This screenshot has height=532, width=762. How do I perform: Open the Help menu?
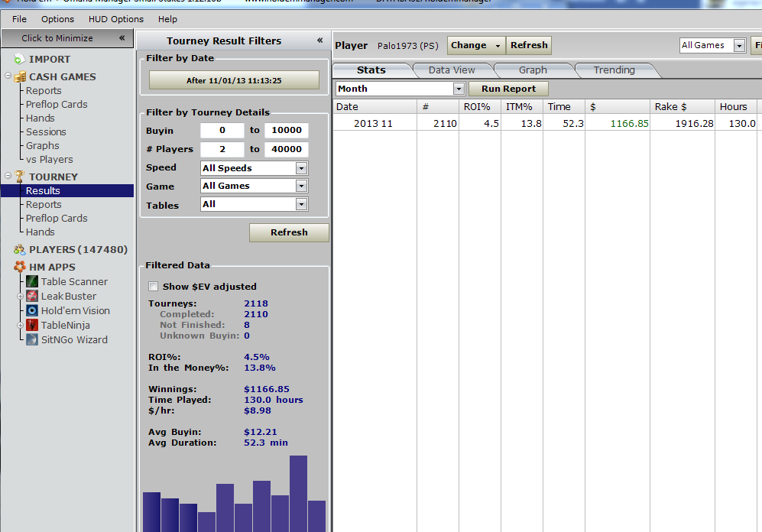[167, 19]
